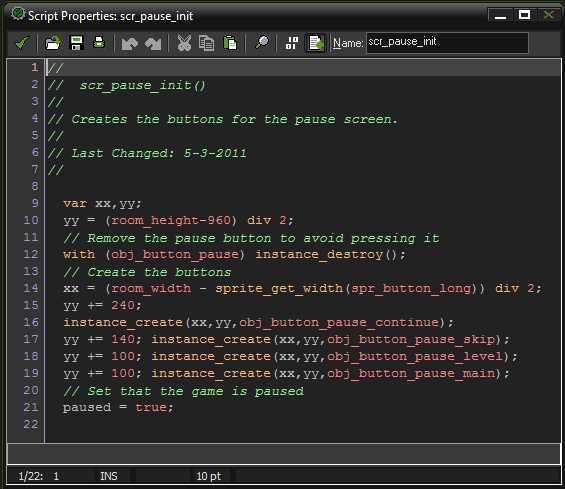Click the green checkmark to accept script changes
Viewport: 565px width, 489px height.
tap(23, 43)
